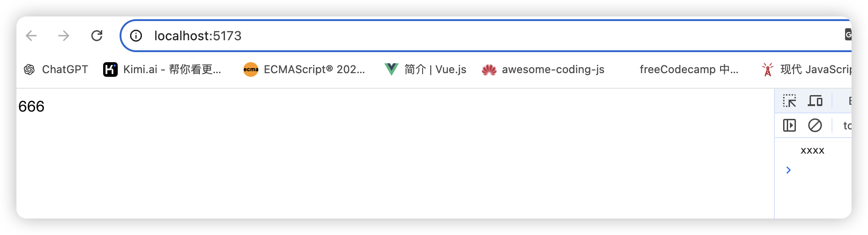The height and width of the screenshot is (235, 868).
Task: Open the freeCodecamp bookmark
Action: pos(688,69)
